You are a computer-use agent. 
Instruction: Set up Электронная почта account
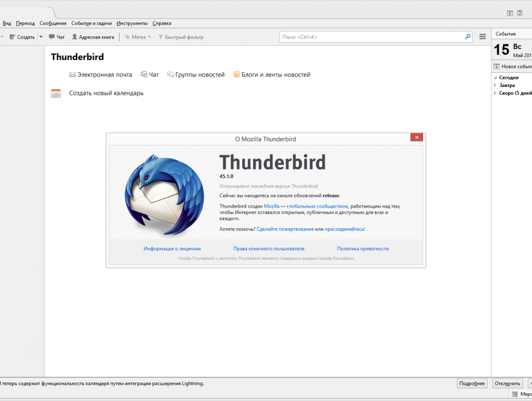101,75
